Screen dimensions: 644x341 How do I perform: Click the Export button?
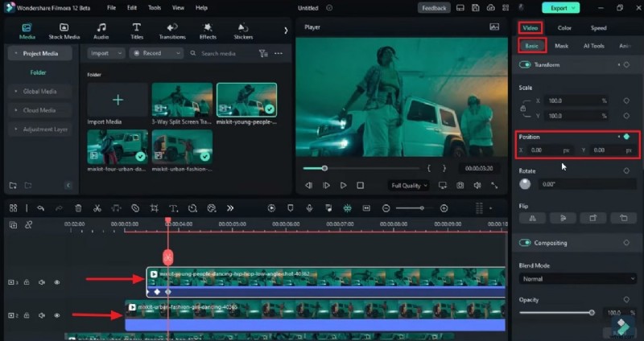[x=559, y=8]
